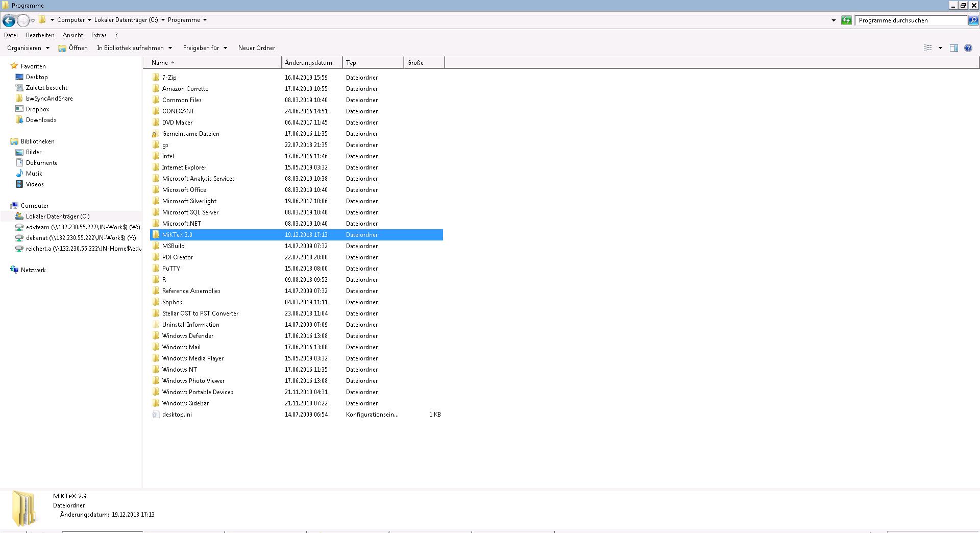The width and height of the screenshot is (980, 533).
Task: Click the Back navigation arrow button
Action: tap(9, 20)
